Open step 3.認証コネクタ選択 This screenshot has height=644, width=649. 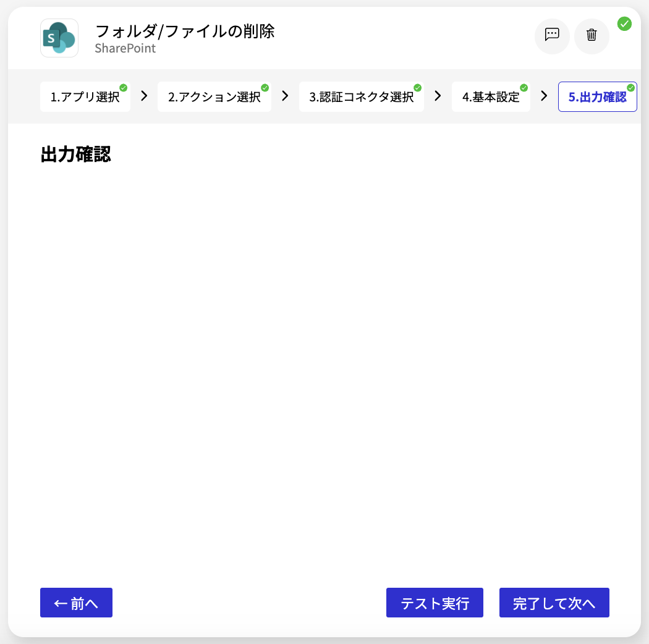click(362, 97)
